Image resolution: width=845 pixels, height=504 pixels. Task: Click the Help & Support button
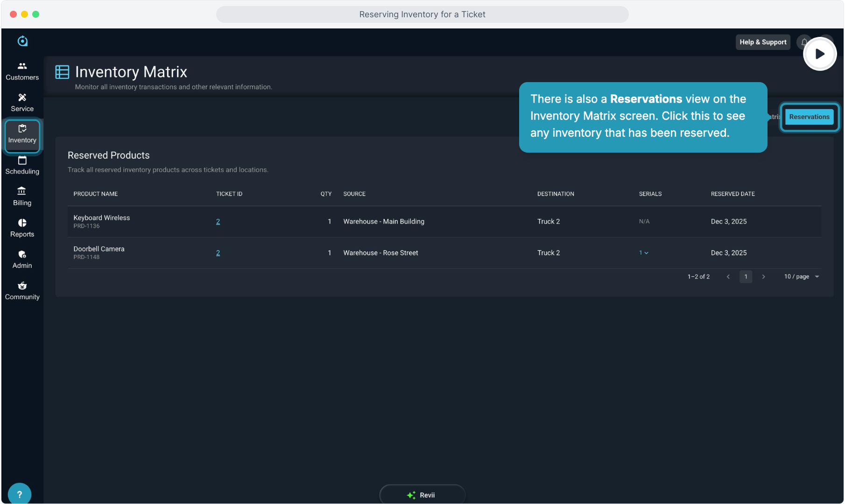pyautogui.click(x=763, y=42)
